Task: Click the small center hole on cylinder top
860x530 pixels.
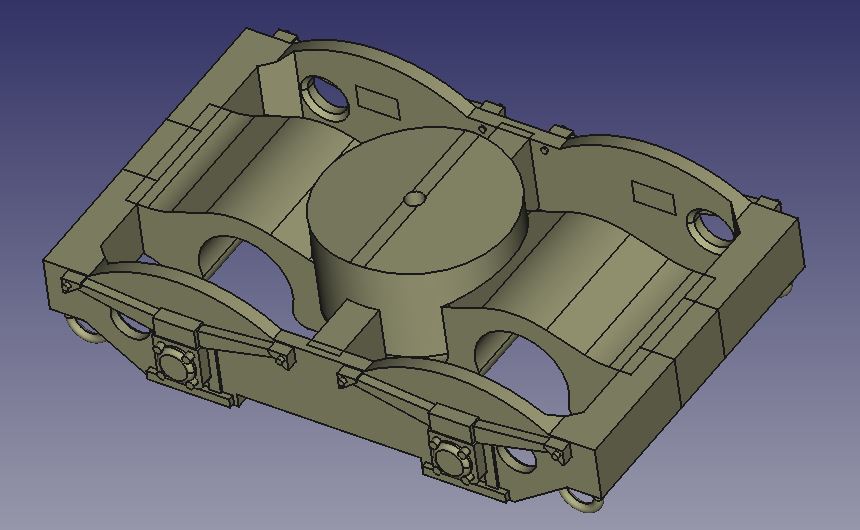Action: click(x=412, y=198)
